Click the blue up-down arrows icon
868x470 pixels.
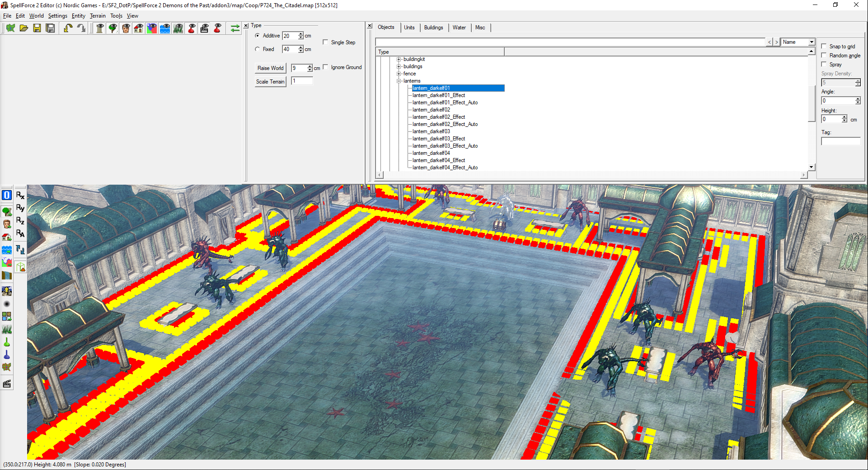coord(20,249)
